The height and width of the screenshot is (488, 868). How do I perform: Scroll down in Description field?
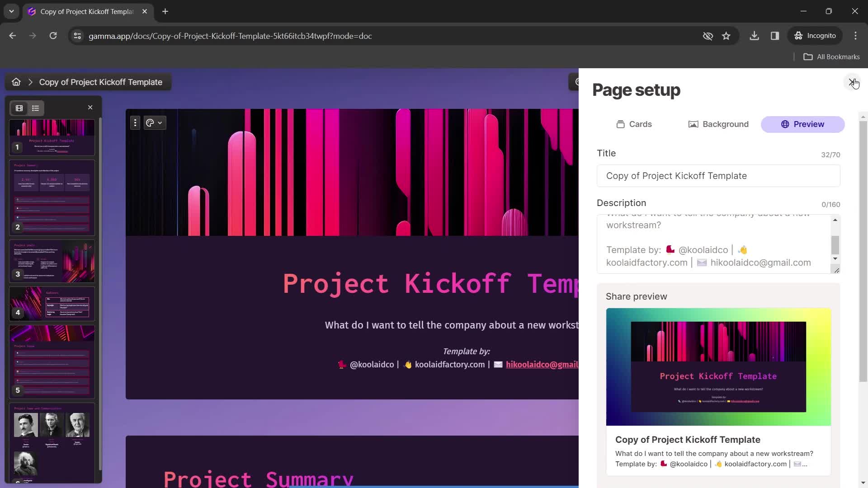[x=835, y=258]
